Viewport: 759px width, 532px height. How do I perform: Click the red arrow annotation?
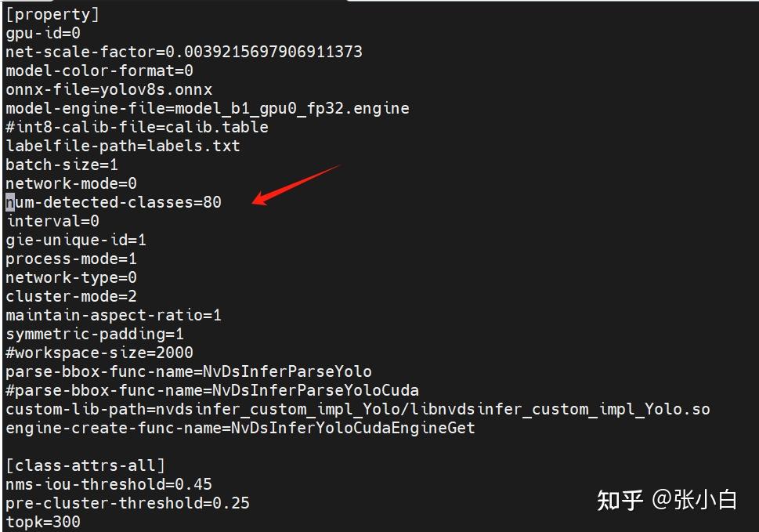point(296,185)
